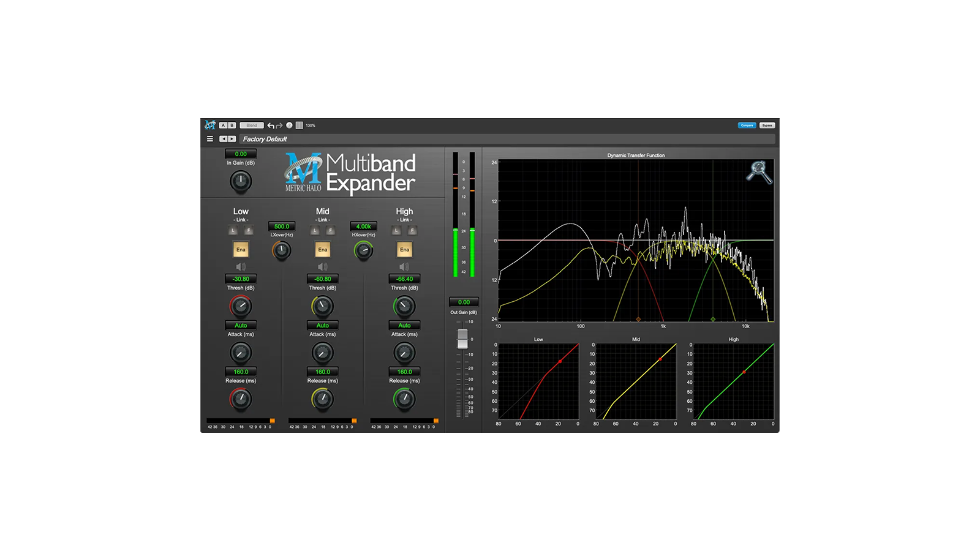Go to next preset arrow
The height and width of the screenshot is (551, 980).
(232, 139)
